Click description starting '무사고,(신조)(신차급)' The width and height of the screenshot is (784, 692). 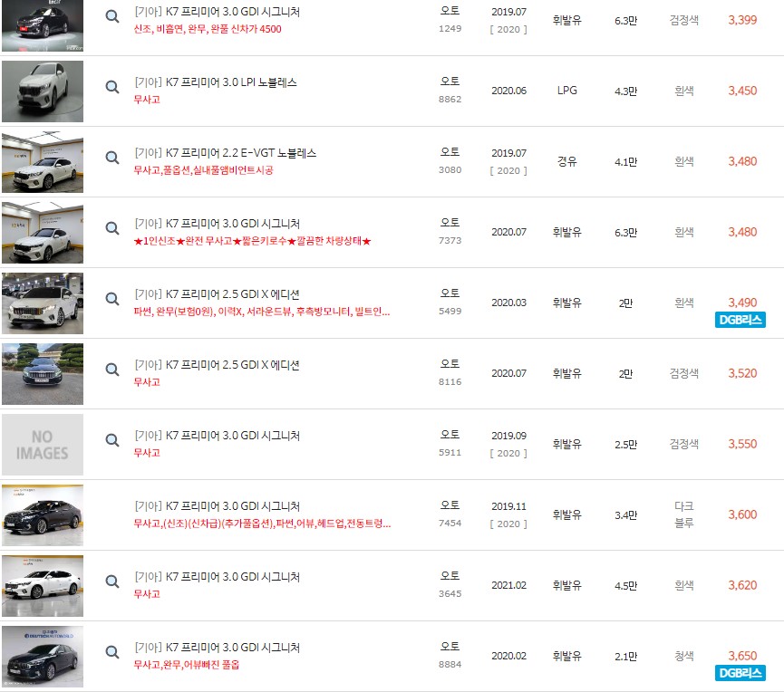pyautogui.click(x=262, y=524)
